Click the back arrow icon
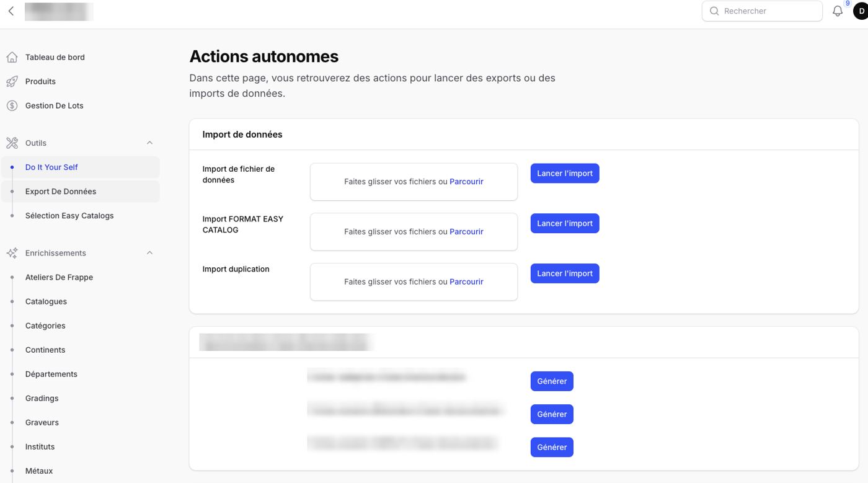Image resolution: width=868 pixels, height=483 pixels. [x=11, y=11]
